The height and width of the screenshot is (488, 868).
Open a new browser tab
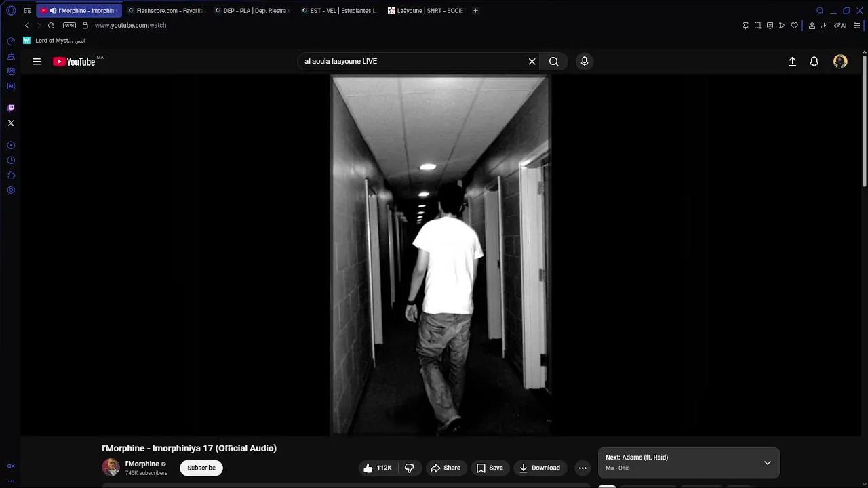click(475, 11)
